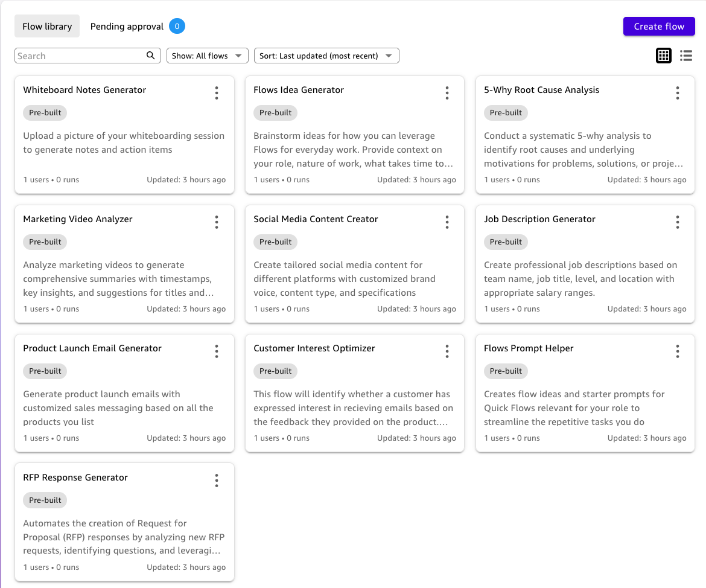Switch to grid view layout
The height and width of the screenshot is (588, 706).
pyautogui.click(x=664, y=56)
